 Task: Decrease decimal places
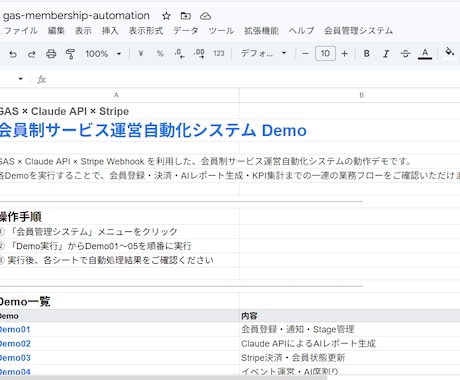[x=179, y=53]
